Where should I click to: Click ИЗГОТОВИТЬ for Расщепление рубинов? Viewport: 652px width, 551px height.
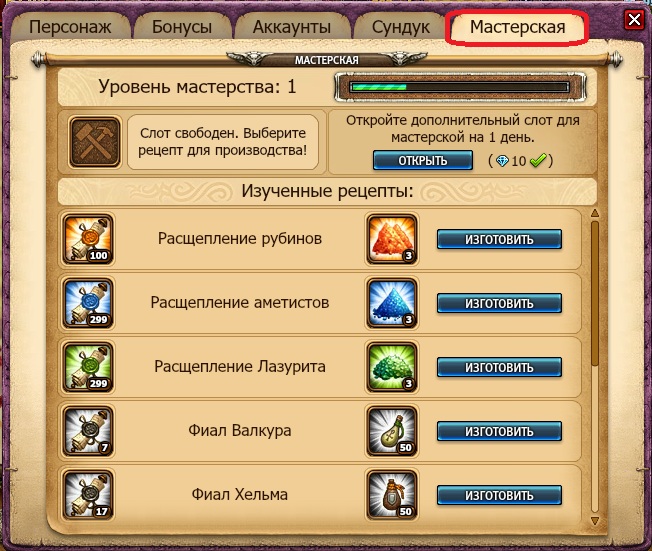(499, 240)
